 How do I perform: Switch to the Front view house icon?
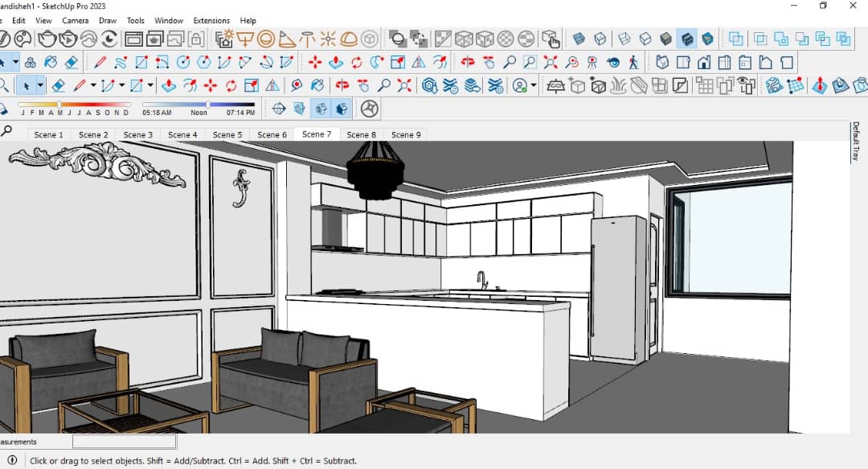tap(703, 62)
